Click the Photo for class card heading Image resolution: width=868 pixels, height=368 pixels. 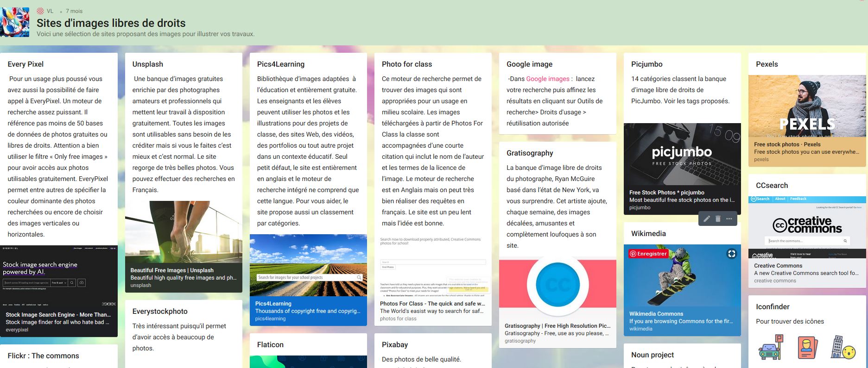coord(407,64)
